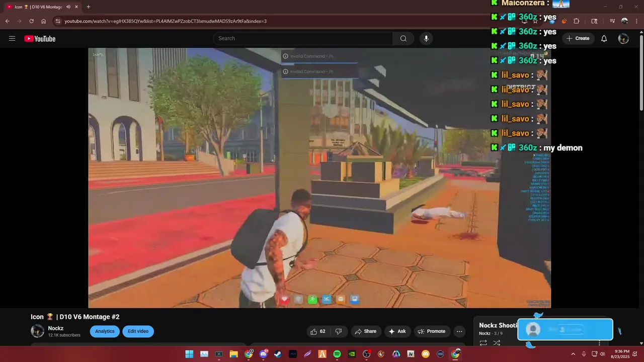
Task: Click the orange extension icon in toolbar
Action: click(564, 21)
